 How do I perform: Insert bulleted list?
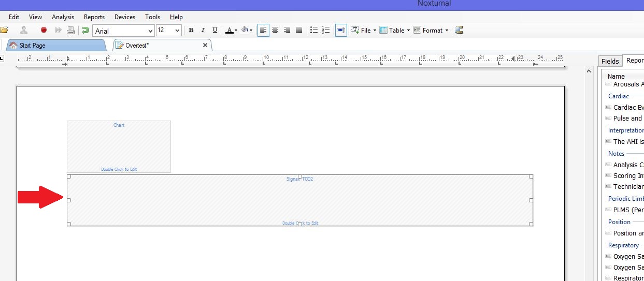pos(314,30)
